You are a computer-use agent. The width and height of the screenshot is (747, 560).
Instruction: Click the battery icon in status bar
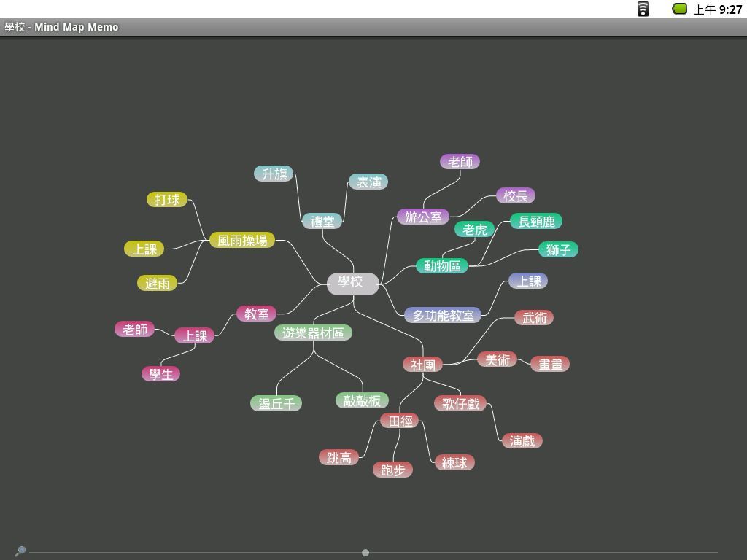tap(679, 9)
